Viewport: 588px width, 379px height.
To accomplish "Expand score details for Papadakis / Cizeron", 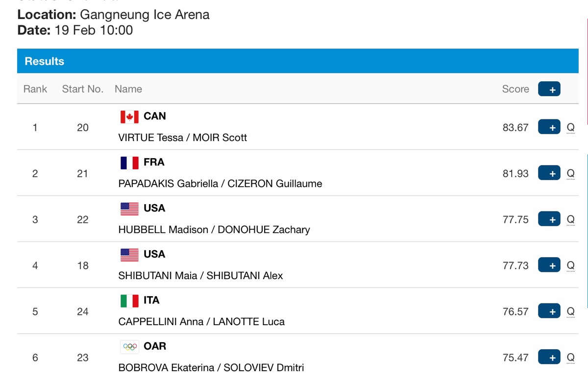I will click(549, 173).
